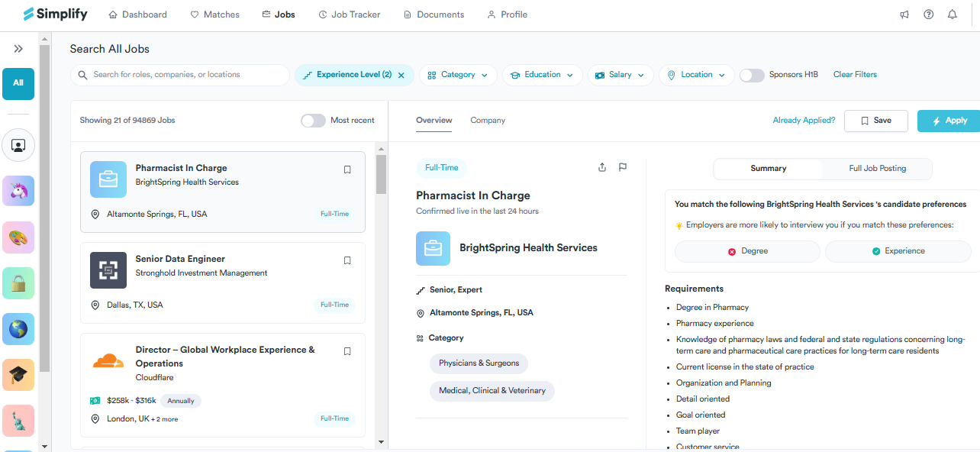Click the Apply button
Image resolution: width=980 pixels, height=452 pixels.
949,121
